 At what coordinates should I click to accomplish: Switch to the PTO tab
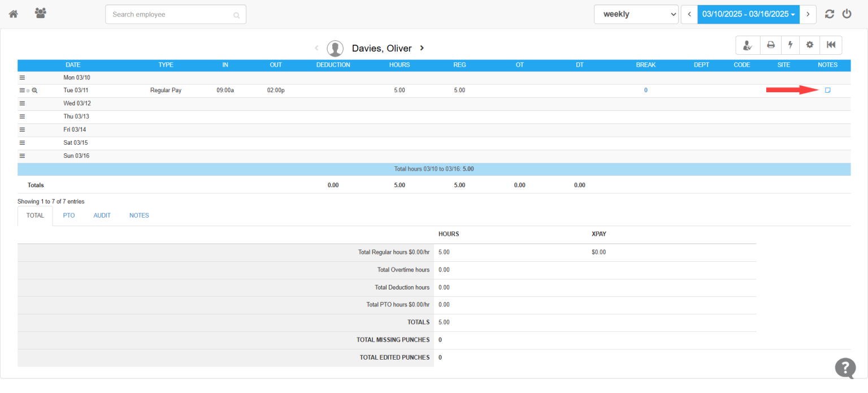click(x=68, y=215)
